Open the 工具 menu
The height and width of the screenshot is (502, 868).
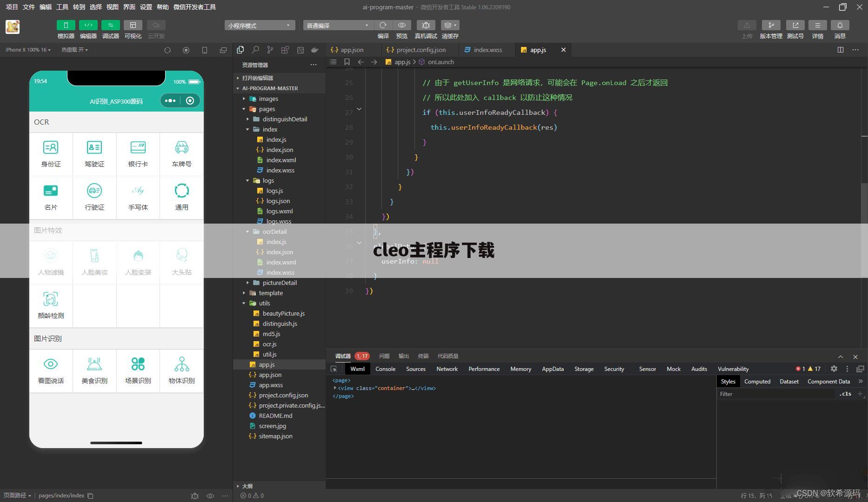[62, 7]
